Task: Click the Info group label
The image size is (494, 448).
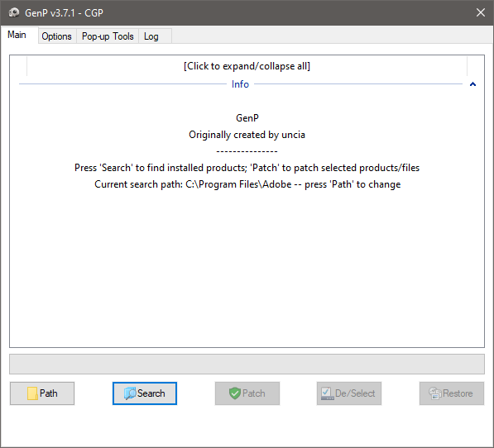Action: pos(240,84)
